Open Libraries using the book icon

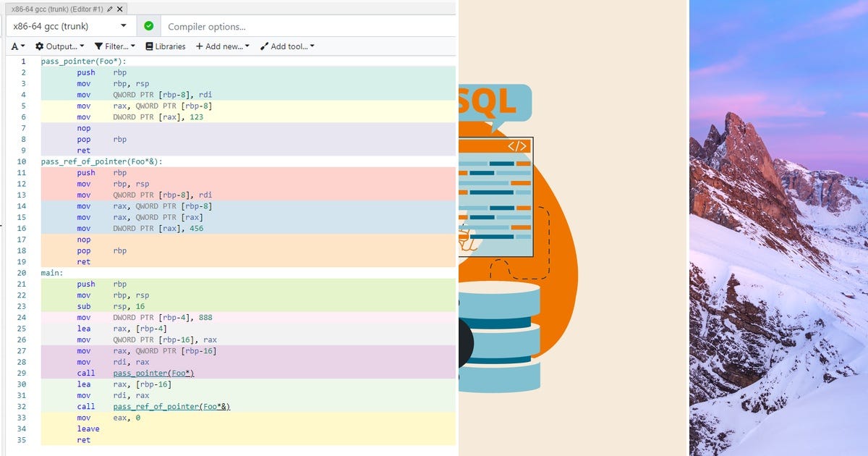pyautogui.click(x=150, y=46)
